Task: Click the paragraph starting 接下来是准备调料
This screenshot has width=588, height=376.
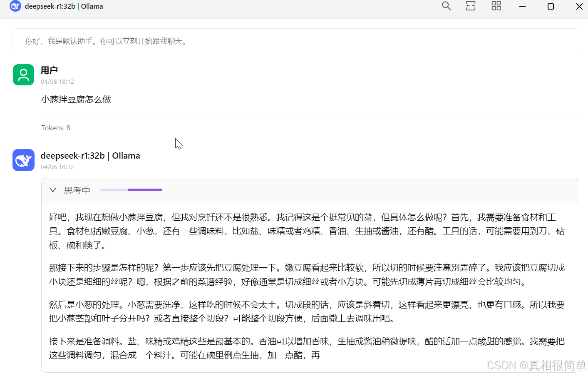Action: point(307,348)
